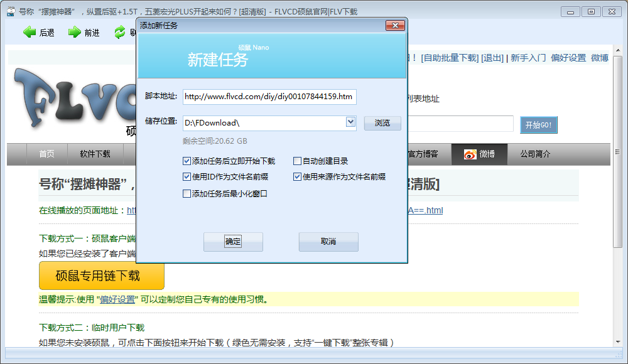
Task: Click the 后退 text label in toolbar
Action: point(47,33)
